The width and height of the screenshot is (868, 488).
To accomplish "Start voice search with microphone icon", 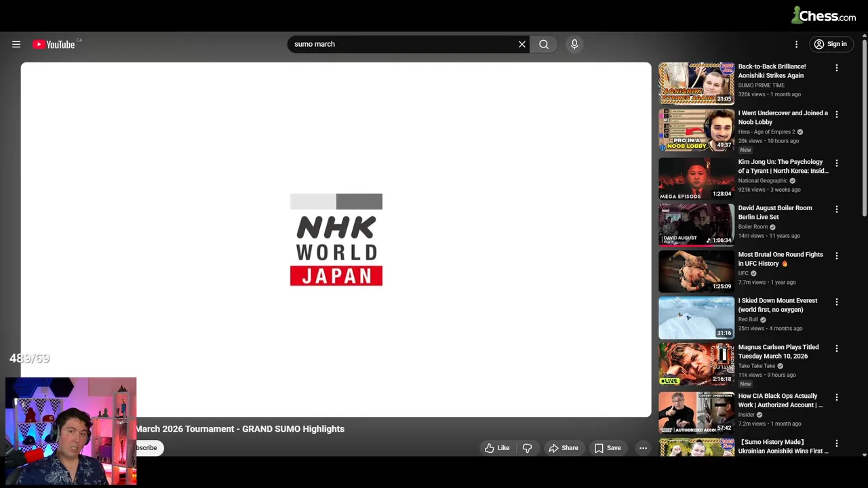I will click(574, 44).
